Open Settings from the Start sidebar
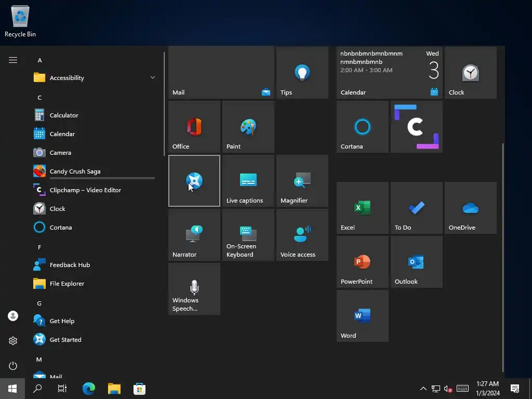 click(13, 341)
